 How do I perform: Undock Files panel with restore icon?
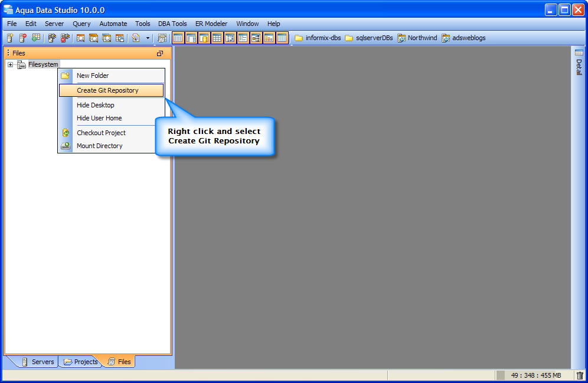[x=160, y=54]
